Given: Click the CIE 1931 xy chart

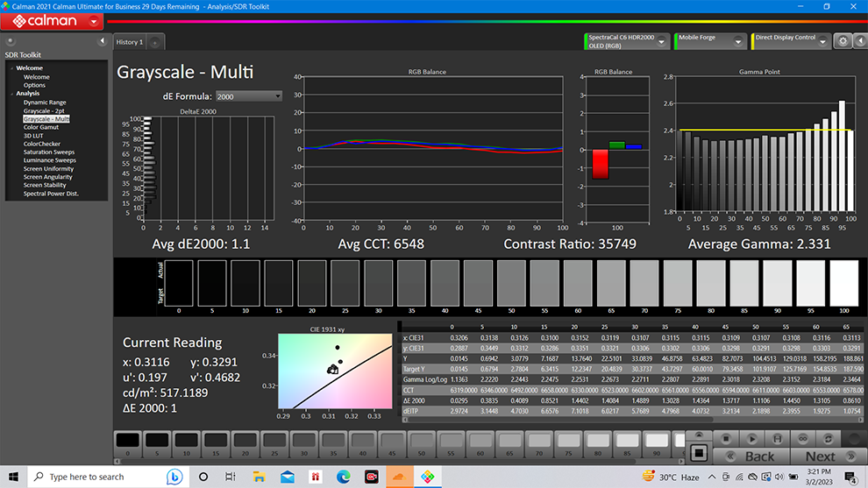Looking at the screenshot, I should pos(335,371).
